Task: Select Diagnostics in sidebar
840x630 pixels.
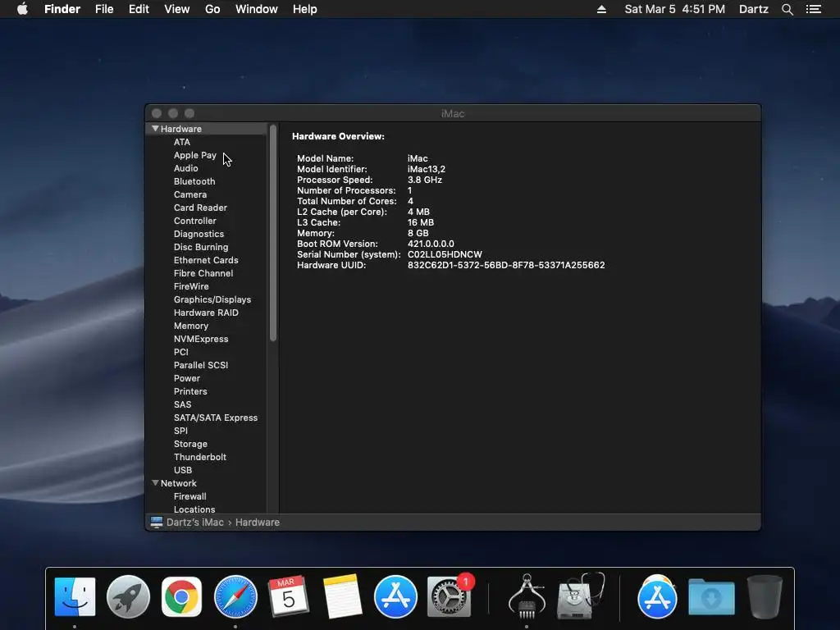Action: [199, 234]
